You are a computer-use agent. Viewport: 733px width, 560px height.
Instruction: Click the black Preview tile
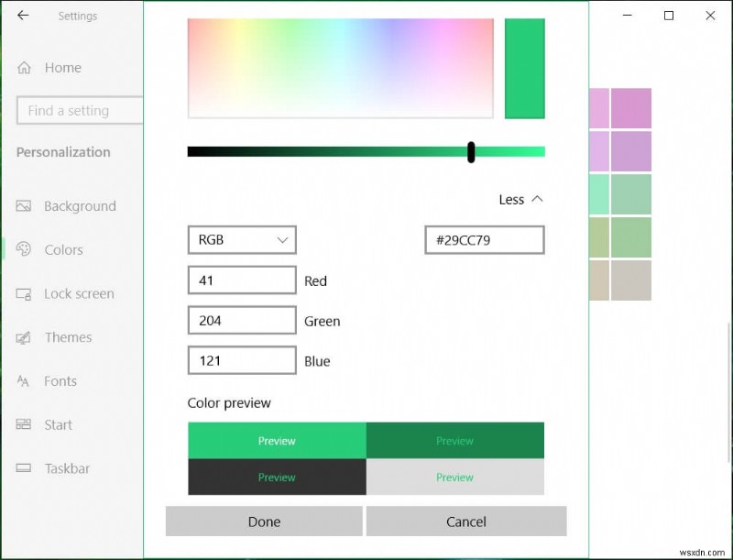278,477
